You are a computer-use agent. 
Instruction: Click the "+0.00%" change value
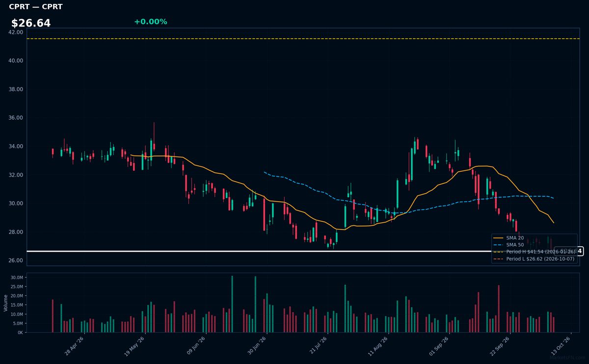pos(151,22)
